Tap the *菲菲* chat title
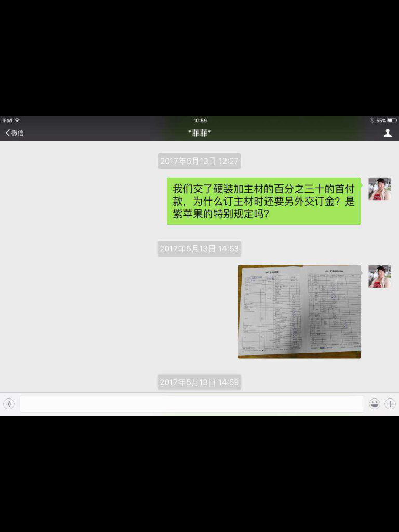The width and height of the screenshot is (399, 532). pos(199,133)
